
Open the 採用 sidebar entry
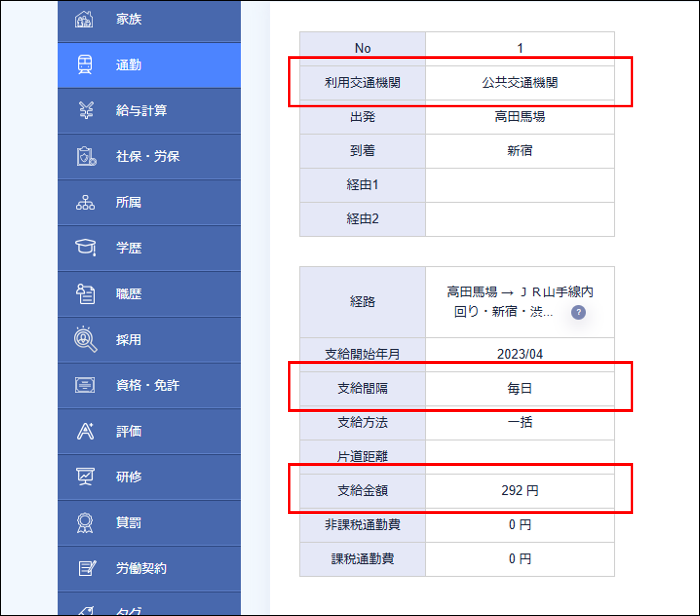pyautogui.click(x=149, y=340)
